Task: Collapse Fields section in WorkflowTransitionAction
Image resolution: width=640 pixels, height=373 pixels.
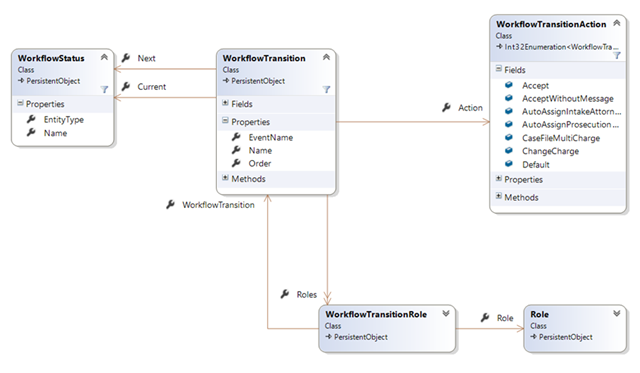Action: (498, 69)
